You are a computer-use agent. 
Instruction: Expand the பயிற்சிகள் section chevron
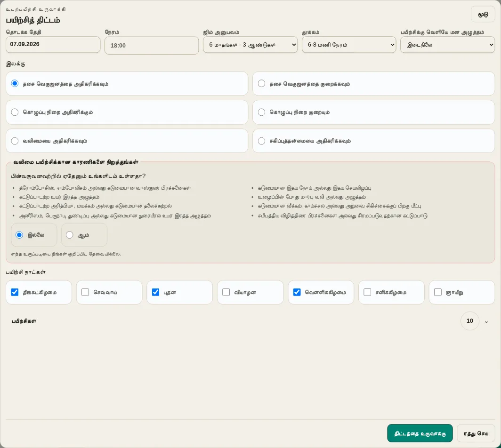point(486,322)
